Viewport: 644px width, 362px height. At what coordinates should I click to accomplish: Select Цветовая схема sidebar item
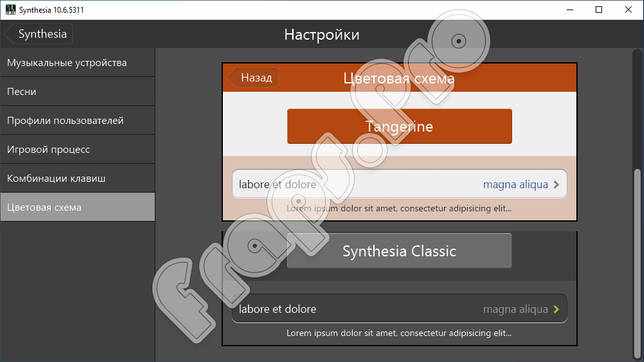coord(77,207)
